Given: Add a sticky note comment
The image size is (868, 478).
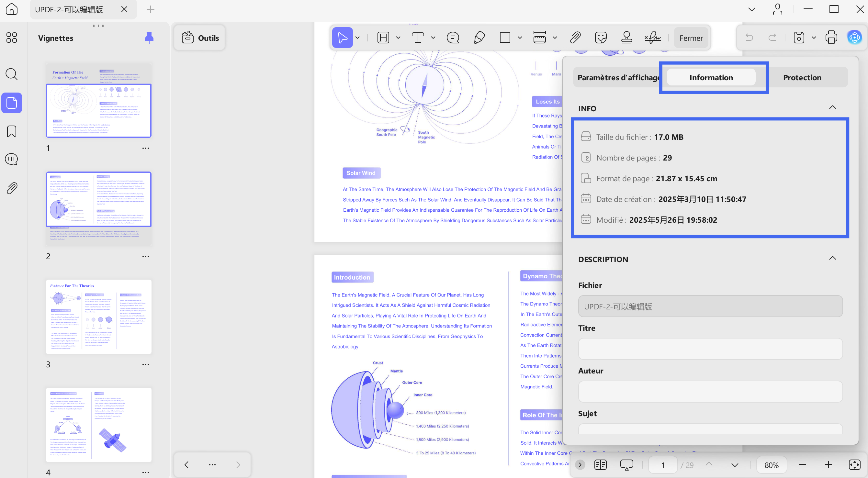Looking at the screenshot, I should click(x=453, y=38).
